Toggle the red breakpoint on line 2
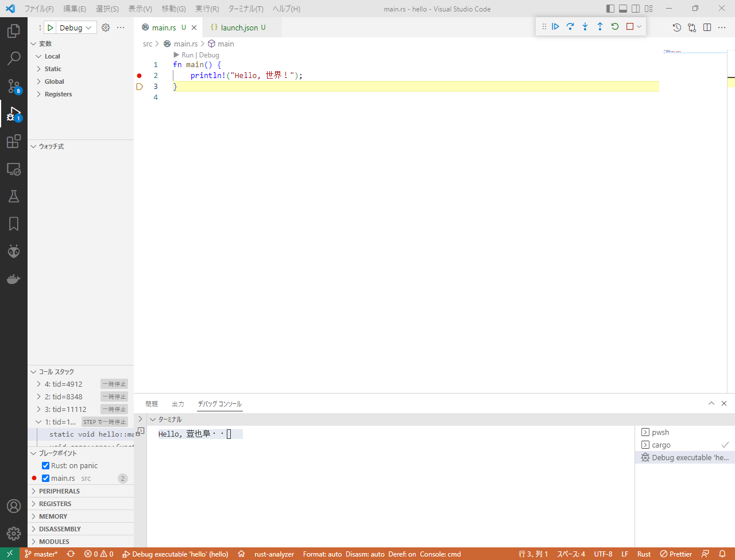This screenshot has height=560, width=735. (x=139, y=76)
